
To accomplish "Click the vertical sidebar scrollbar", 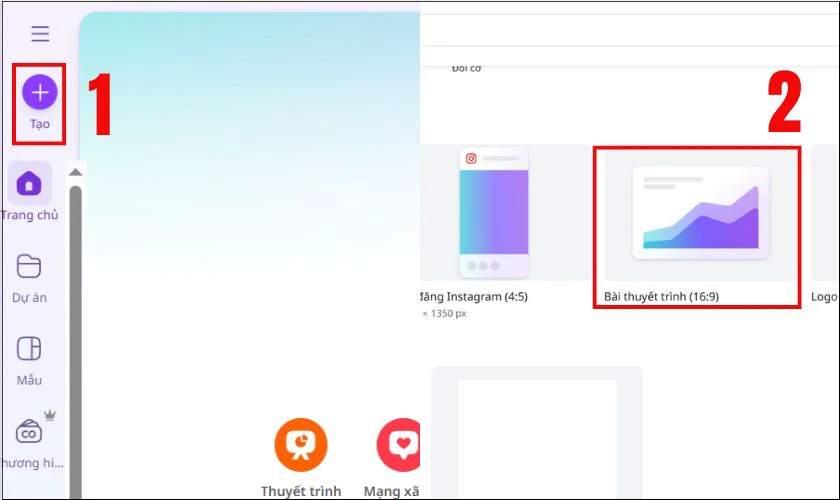I will coord(76,342).
